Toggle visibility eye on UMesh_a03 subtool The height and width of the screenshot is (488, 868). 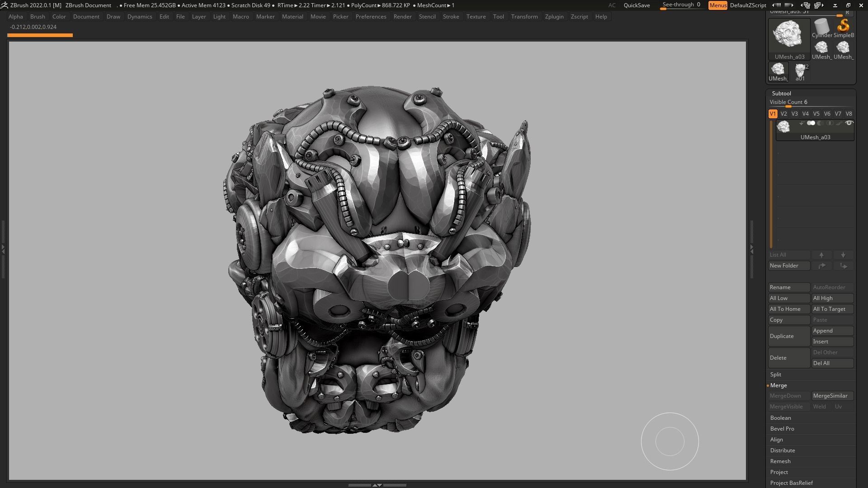coord(849,123)
